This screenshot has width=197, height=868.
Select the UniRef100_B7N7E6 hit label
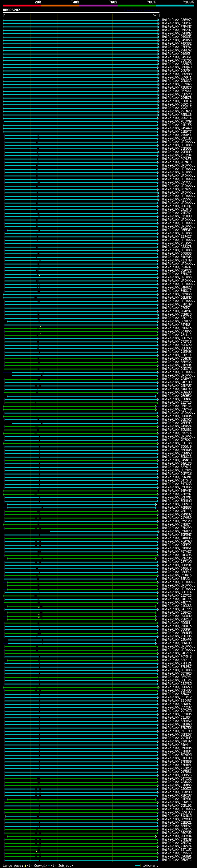point(177,728)
